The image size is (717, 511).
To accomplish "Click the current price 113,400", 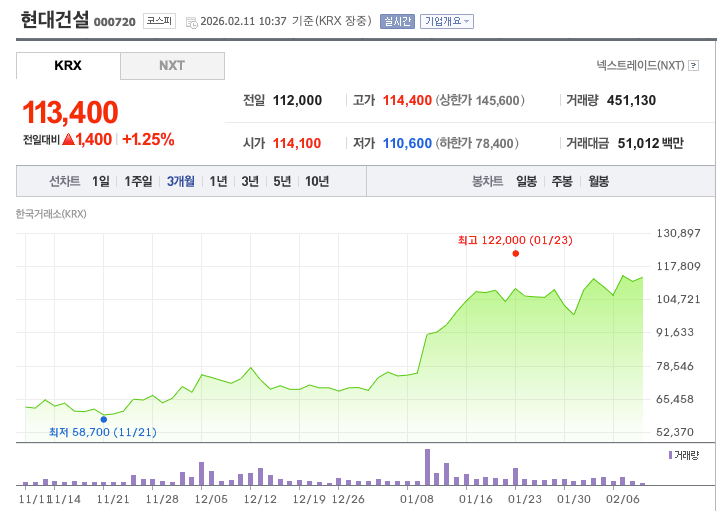I will click(x=70, y=112).
